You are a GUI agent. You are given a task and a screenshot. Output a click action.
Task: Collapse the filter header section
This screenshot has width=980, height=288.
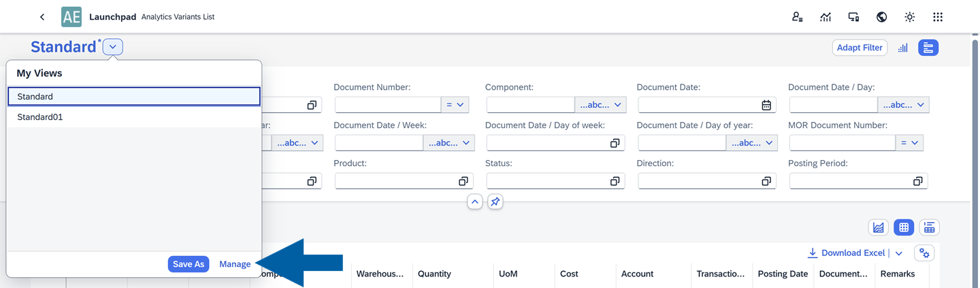click(474, 202)
